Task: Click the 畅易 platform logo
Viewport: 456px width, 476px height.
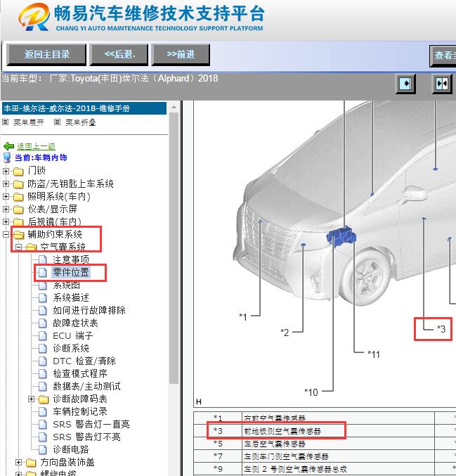Action: 34,17
